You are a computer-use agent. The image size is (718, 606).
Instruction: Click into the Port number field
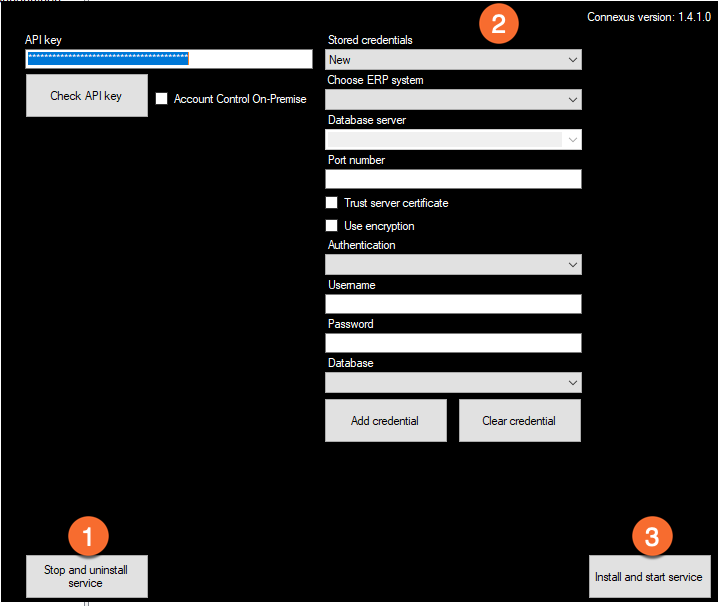[x=453, y=179]
